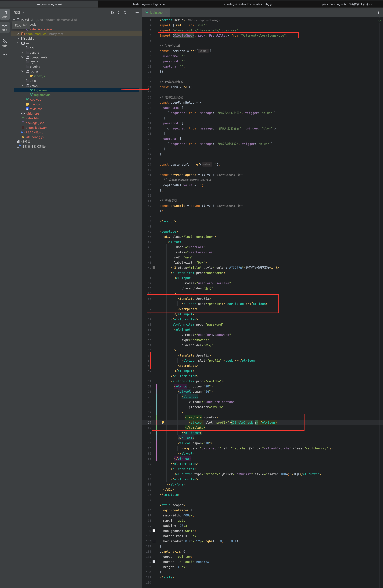Click the YAML icon beside pnpm-lock.yaml
Screen dimensions: 383x588
pos(23,127)
